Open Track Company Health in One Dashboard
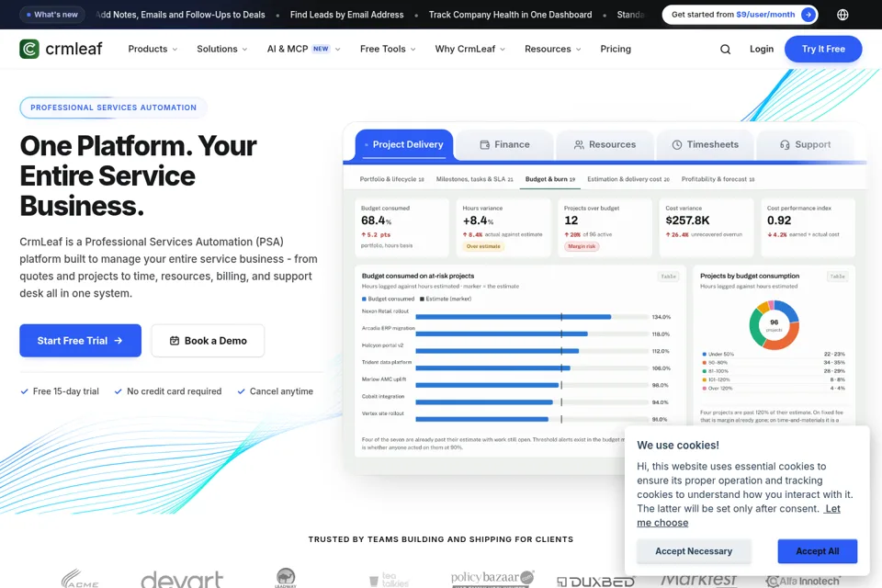Screen dimensions: 882x588 tap(510, 15)
